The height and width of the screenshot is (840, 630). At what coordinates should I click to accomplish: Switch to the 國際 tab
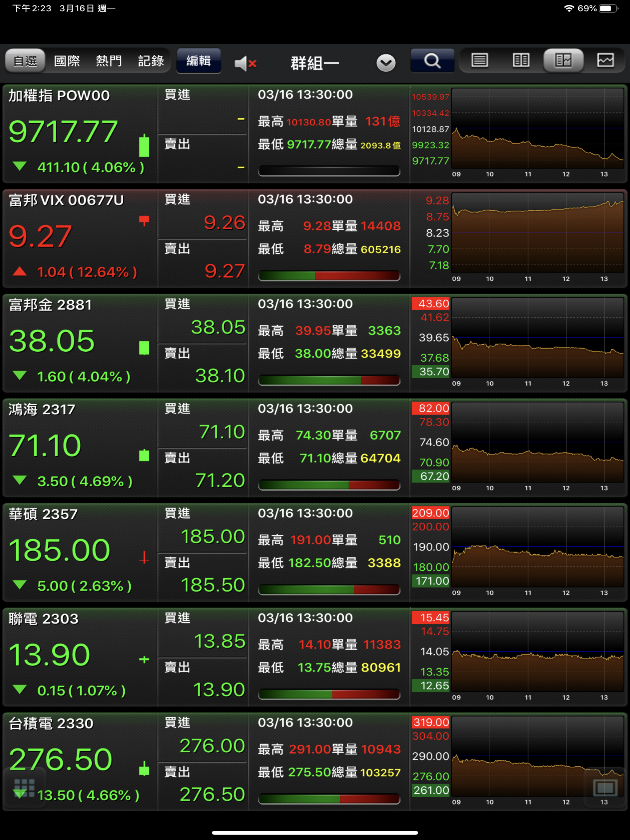tap(67, 61)
